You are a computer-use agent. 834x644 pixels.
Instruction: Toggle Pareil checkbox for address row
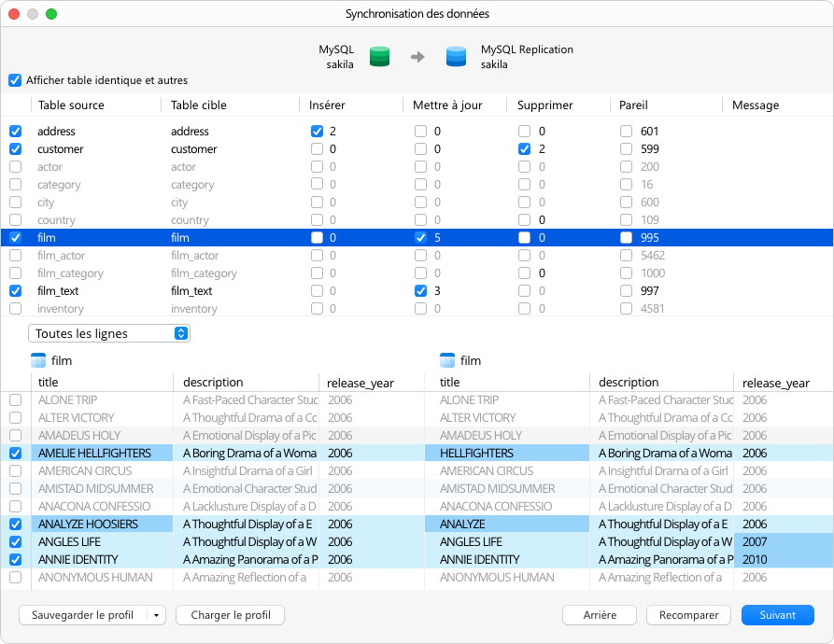tap(626, 132)
